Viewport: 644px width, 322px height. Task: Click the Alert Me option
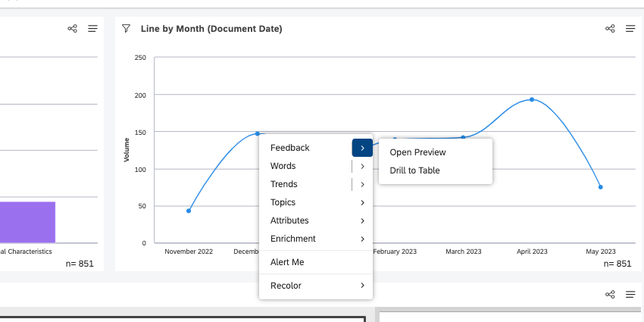coord(287,262)
